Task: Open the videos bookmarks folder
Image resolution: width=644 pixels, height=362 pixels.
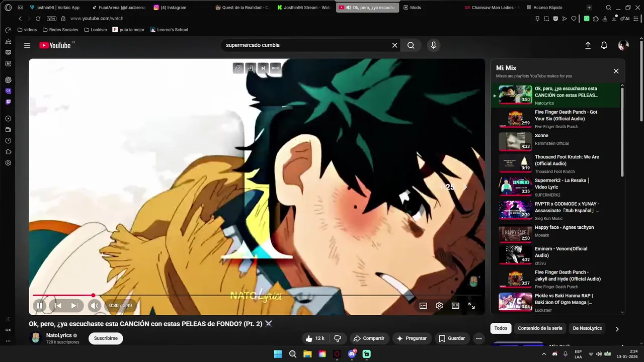Action: (27, 30)
